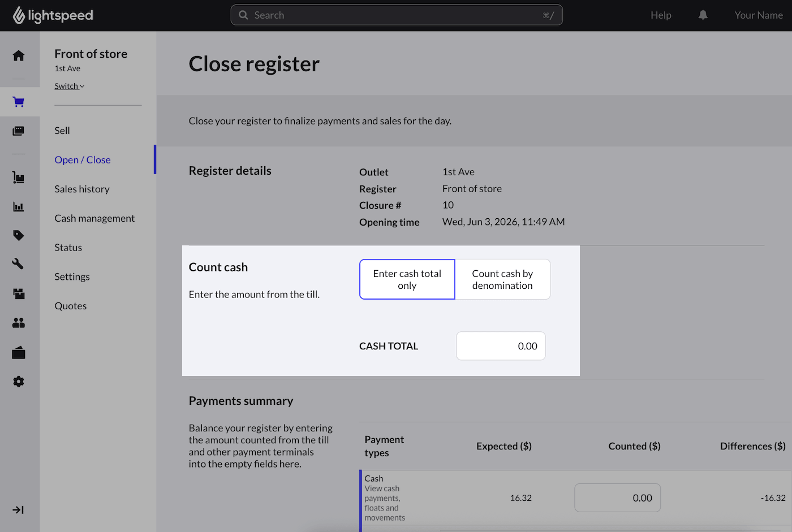Click the Payment types column header
This screenshot has height=532, width=792.
coord(384,446)
